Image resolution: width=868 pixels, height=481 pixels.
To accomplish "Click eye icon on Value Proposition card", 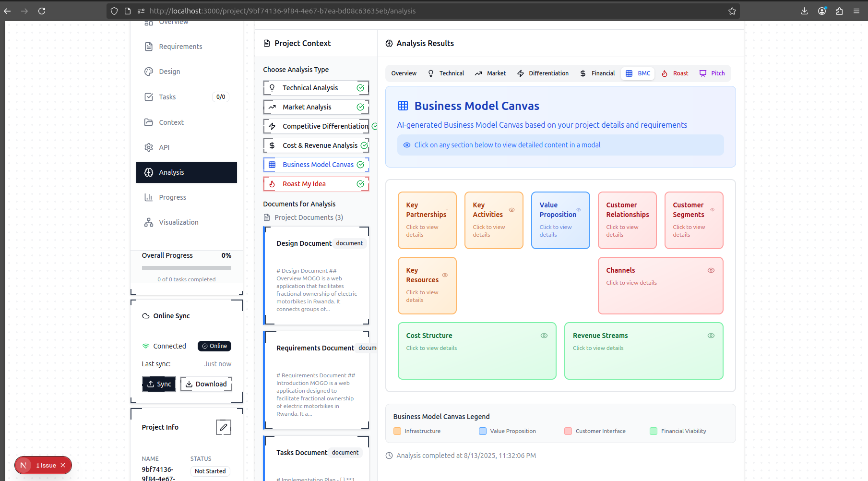I will (579, 210).
